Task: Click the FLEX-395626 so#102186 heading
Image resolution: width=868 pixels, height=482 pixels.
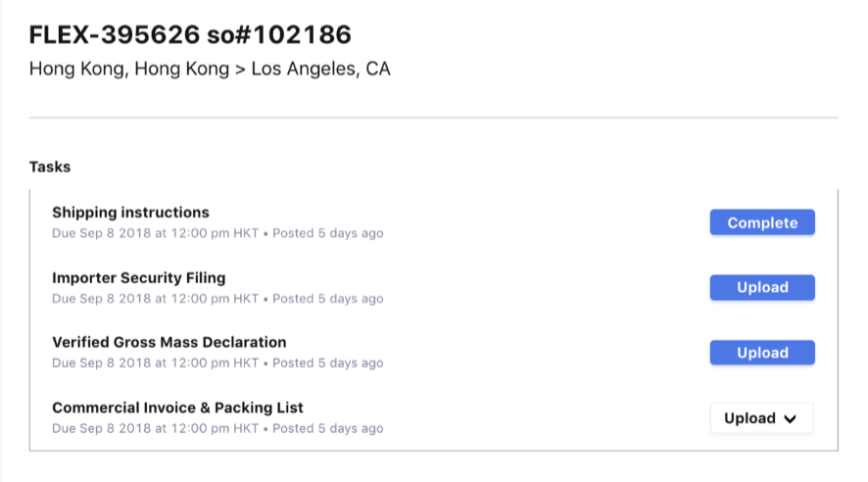Action: (x=190, y=35)
